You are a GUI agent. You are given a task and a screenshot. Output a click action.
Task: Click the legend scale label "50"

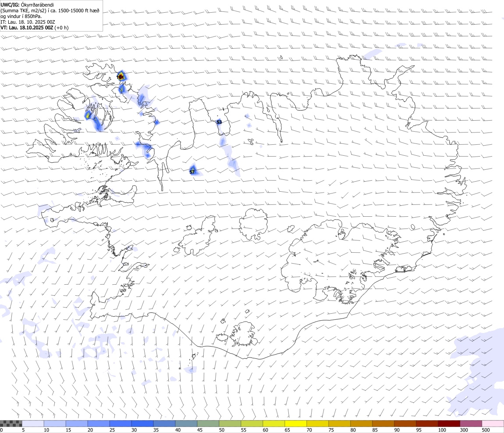[222, 430]
